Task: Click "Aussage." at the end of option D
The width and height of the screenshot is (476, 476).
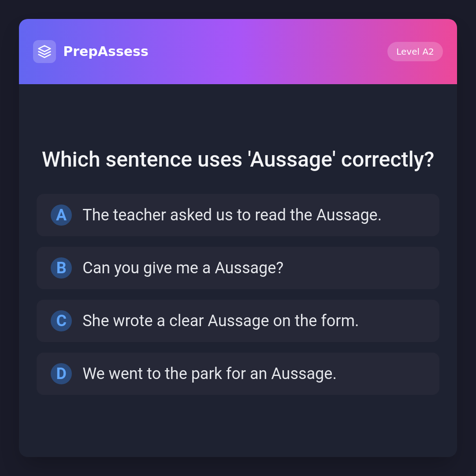Action: [304, 374]
